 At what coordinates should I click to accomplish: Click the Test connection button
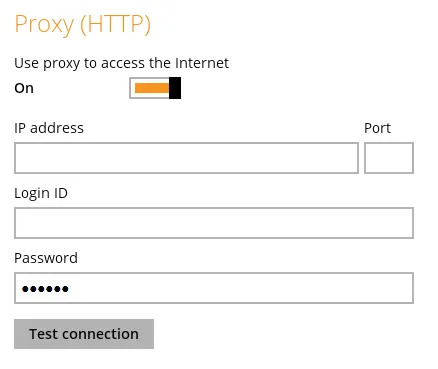[84, 334]
